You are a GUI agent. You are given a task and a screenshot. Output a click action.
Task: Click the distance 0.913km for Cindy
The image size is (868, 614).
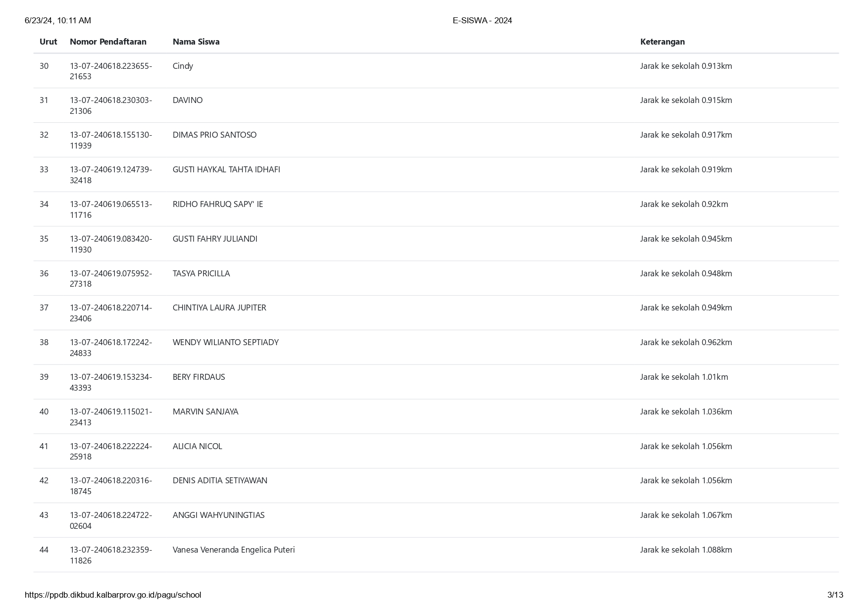pos(686,66)
